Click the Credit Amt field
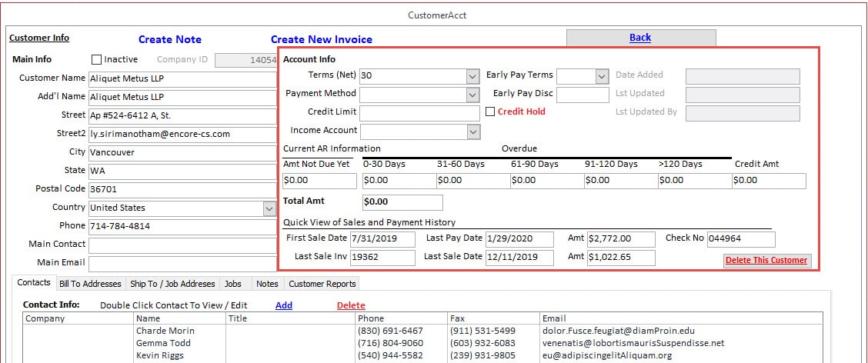868x363 pixels. click(769, 181)
